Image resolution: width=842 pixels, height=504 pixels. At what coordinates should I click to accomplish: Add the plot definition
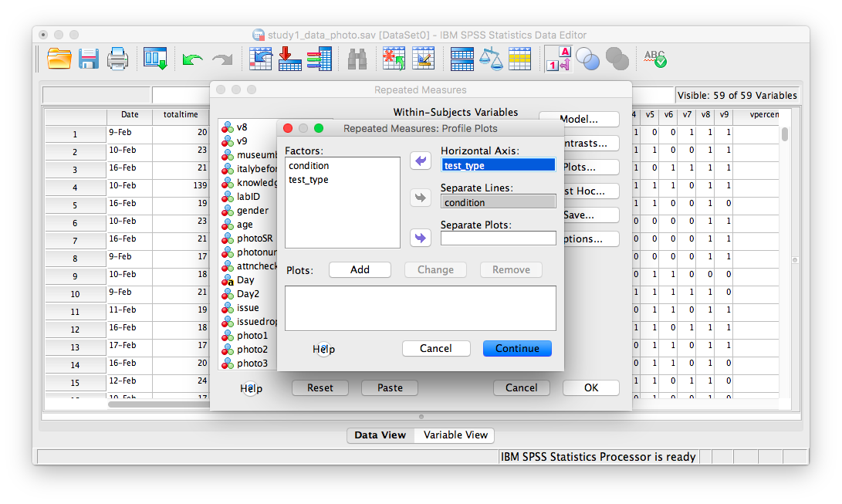click(x=360, y=269)
